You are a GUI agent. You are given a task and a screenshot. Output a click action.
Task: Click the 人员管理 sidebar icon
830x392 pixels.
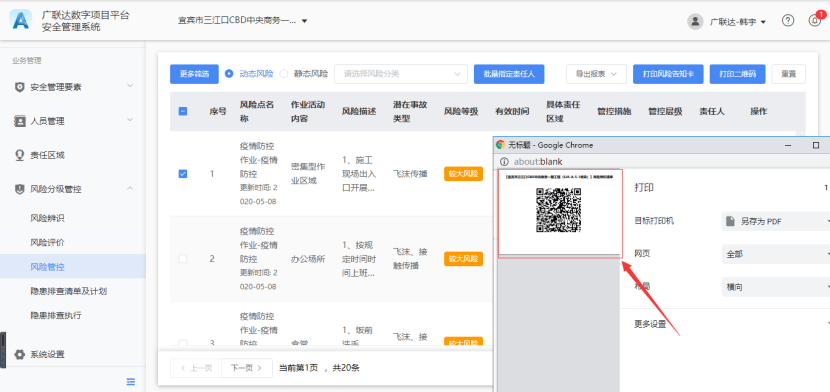pyautogui.click(x=20, y=121)
